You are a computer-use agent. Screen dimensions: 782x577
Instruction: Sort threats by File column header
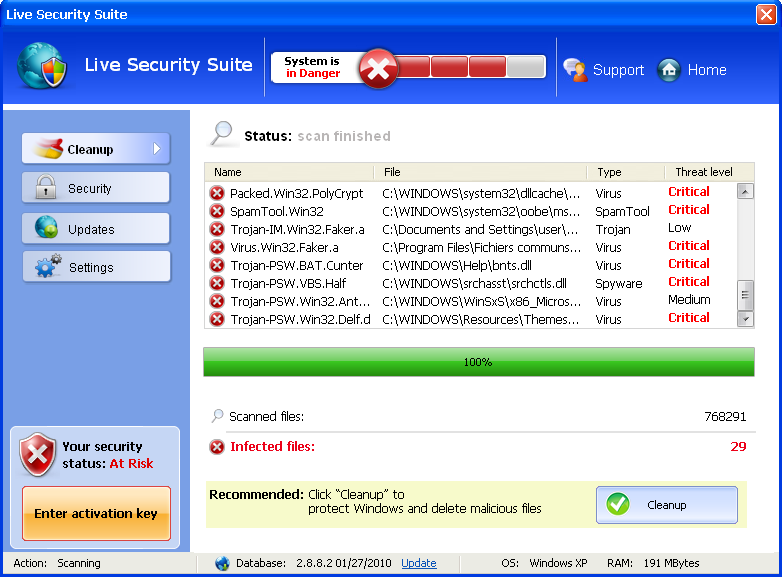click(x=480, y=172)
